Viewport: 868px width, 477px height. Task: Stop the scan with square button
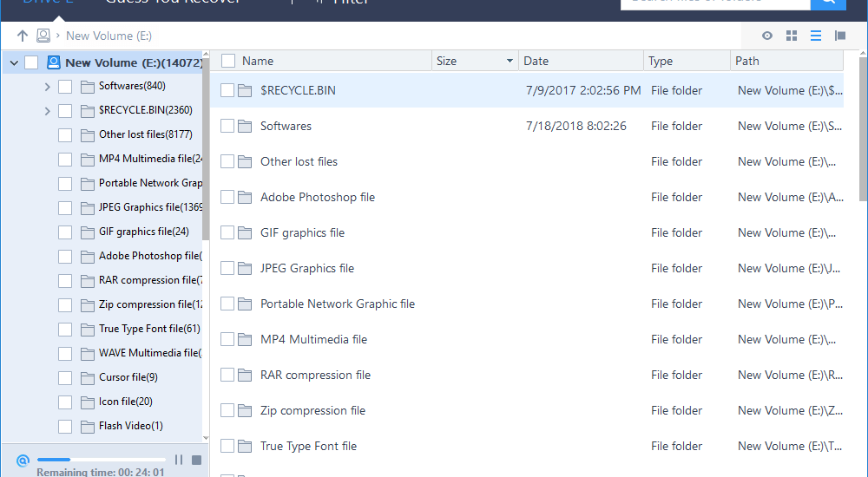tap(196, 460)
